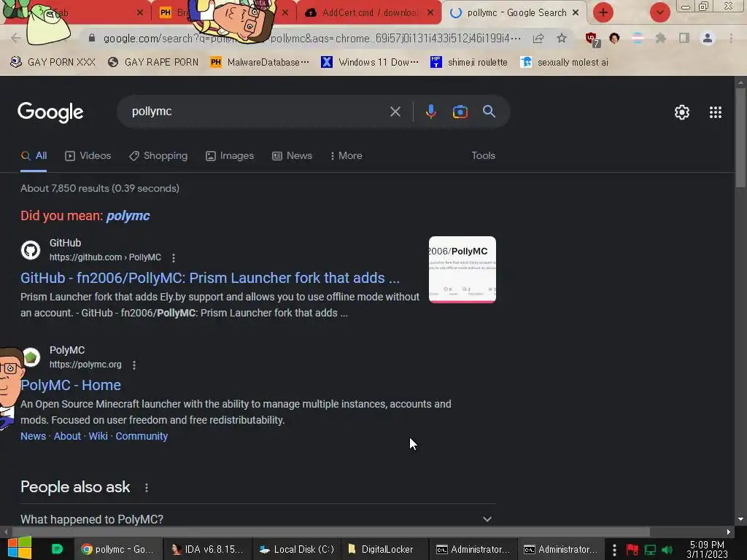Go back to the previous page

pos(15,38)
